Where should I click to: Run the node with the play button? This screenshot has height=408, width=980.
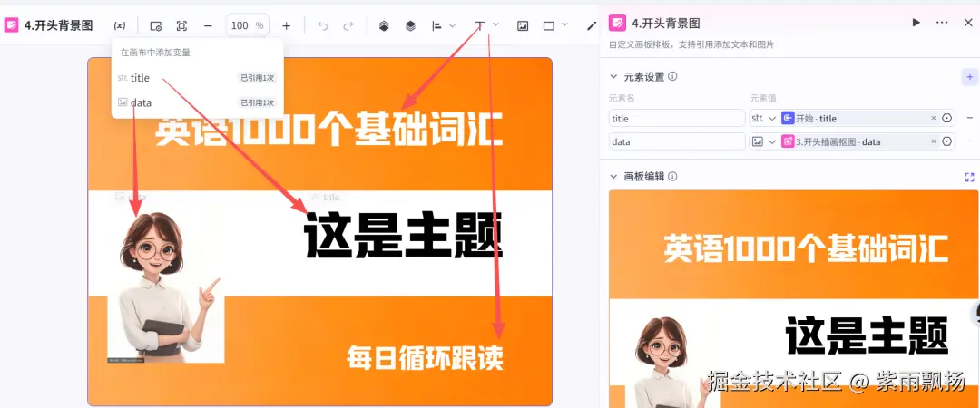pos(916,23)
